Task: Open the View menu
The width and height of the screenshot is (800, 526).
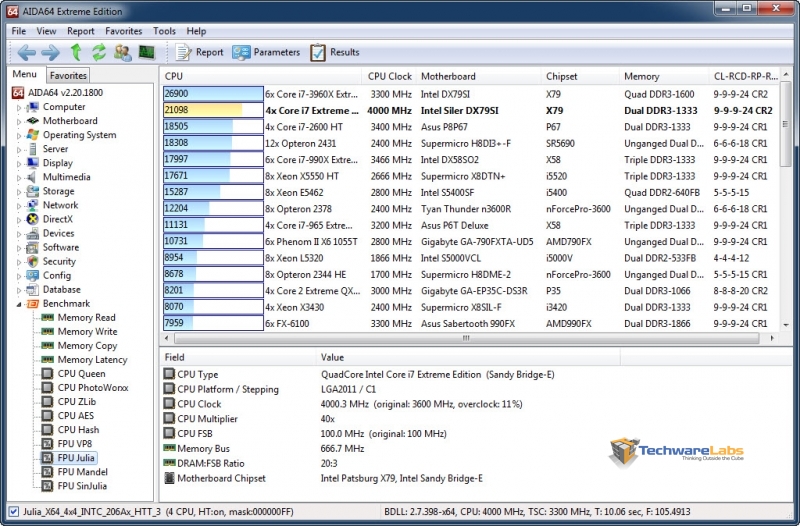Action: (46, 31)
